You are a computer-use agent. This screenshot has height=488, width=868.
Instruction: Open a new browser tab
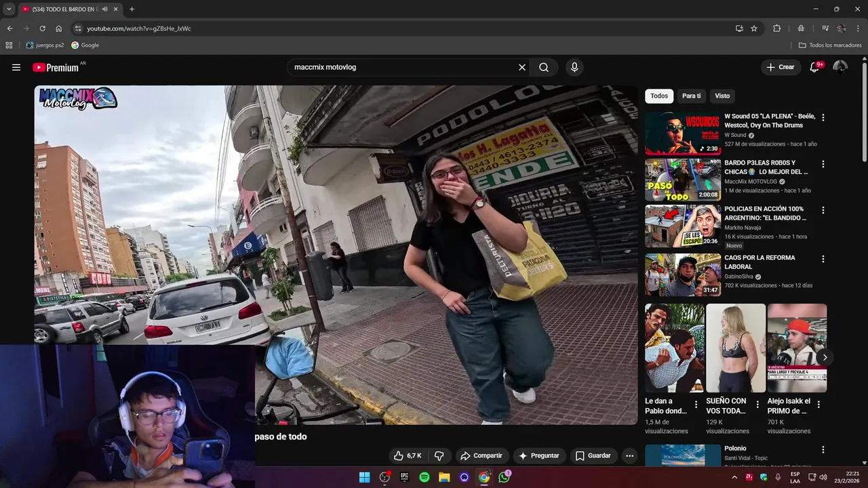point(132,9)
